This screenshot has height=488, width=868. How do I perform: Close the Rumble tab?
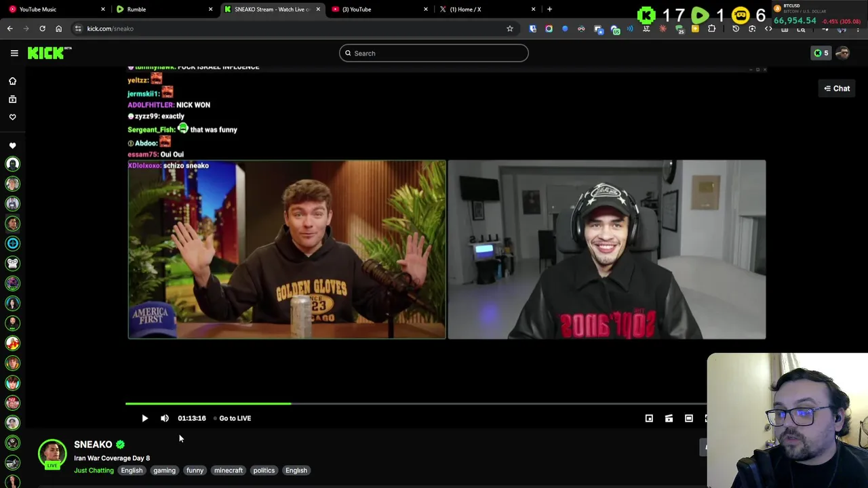pos(210,9)
